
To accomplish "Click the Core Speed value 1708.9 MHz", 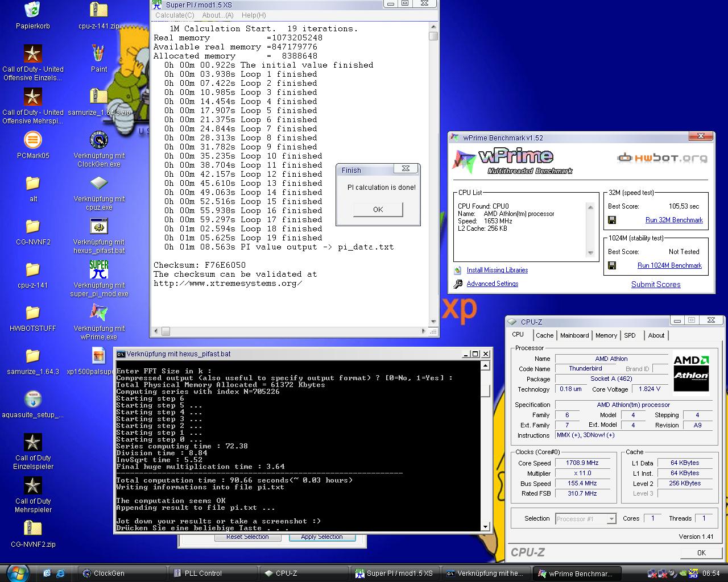I will (582, 463).
